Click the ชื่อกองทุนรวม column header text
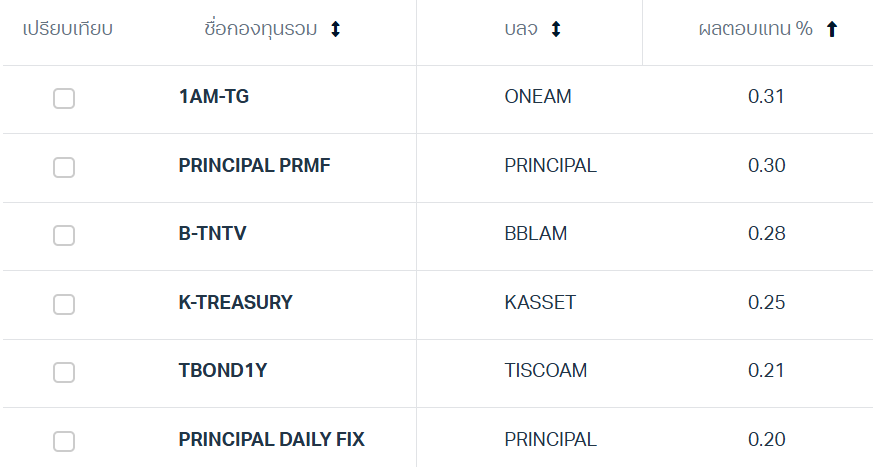This screenshot has width=873, height=467. [260, 29]
